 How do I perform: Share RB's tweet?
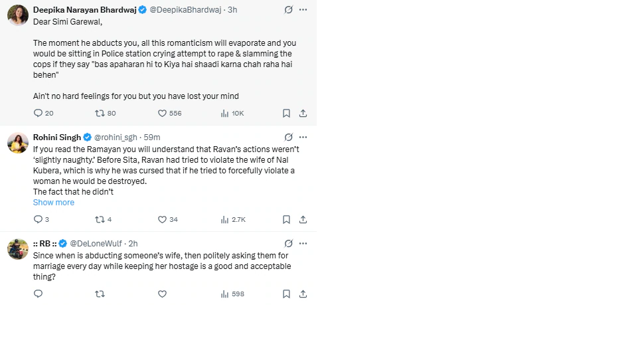pos(303,294)
